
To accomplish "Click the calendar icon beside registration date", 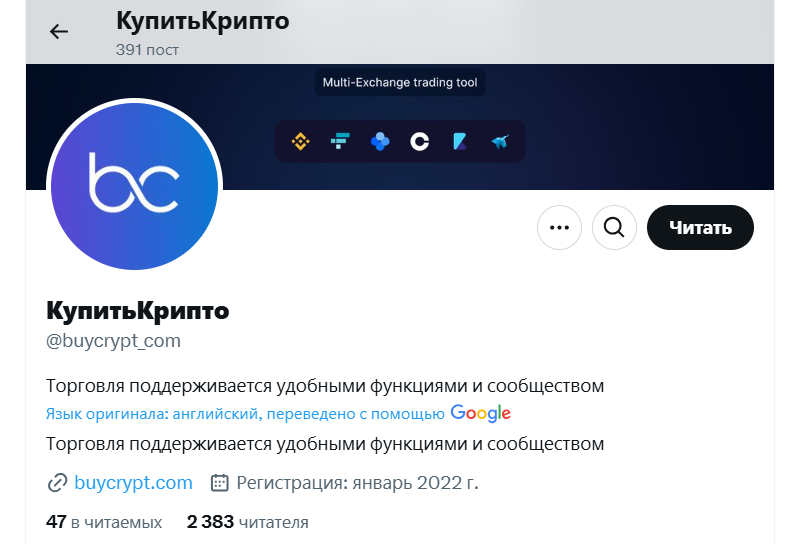I will (x=220, y=484).
